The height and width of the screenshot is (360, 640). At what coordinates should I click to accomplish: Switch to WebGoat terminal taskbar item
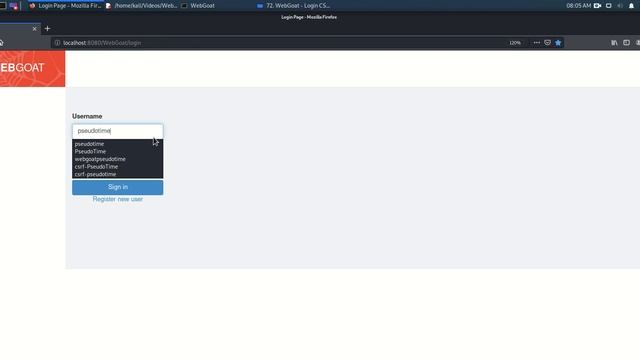(x=198, y=6)
